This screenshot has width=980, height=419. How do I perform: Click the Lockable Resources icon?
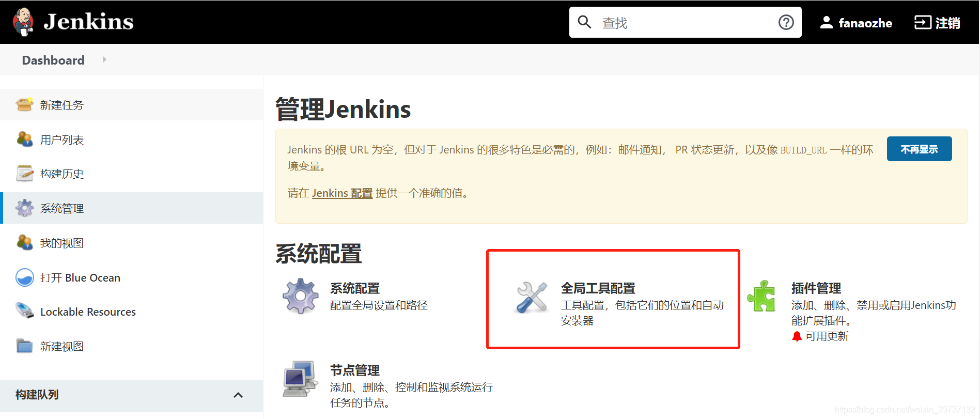(25, 312)
